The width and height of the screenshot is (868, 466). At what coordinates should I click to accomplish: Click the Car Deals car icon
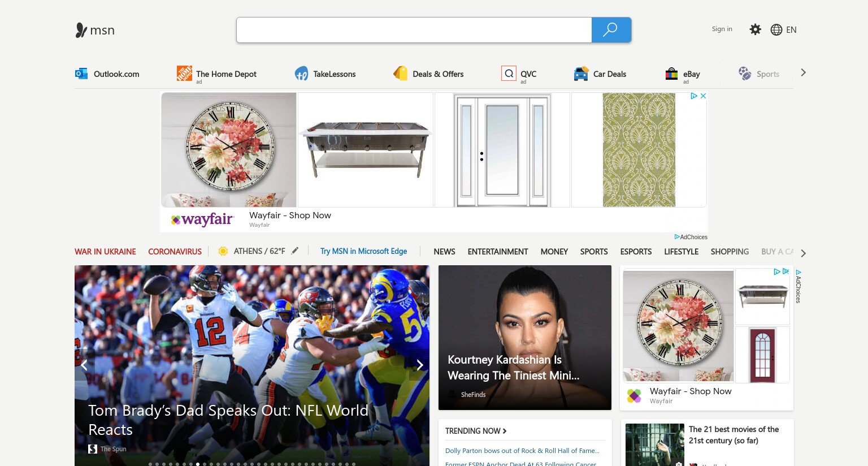tap(581, 74)
